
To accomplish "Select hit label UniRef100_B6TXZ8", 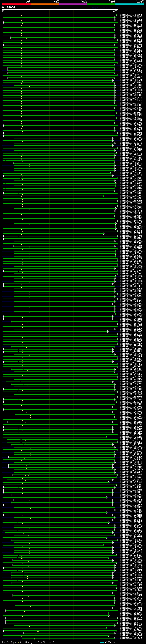I will [131, 324].
